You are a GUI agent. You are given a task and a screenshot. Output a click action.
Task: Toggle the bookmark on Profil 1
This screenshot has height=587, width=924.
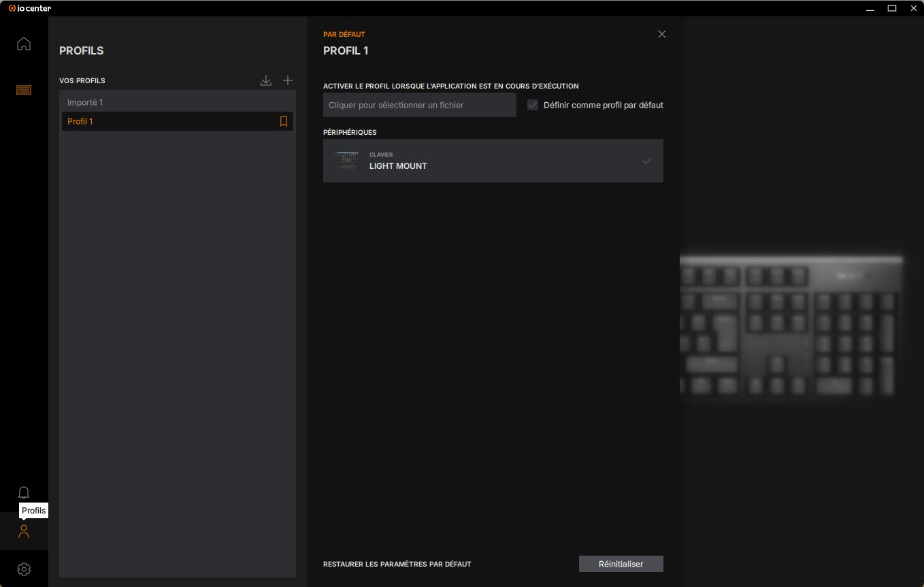tap(284, 121)
